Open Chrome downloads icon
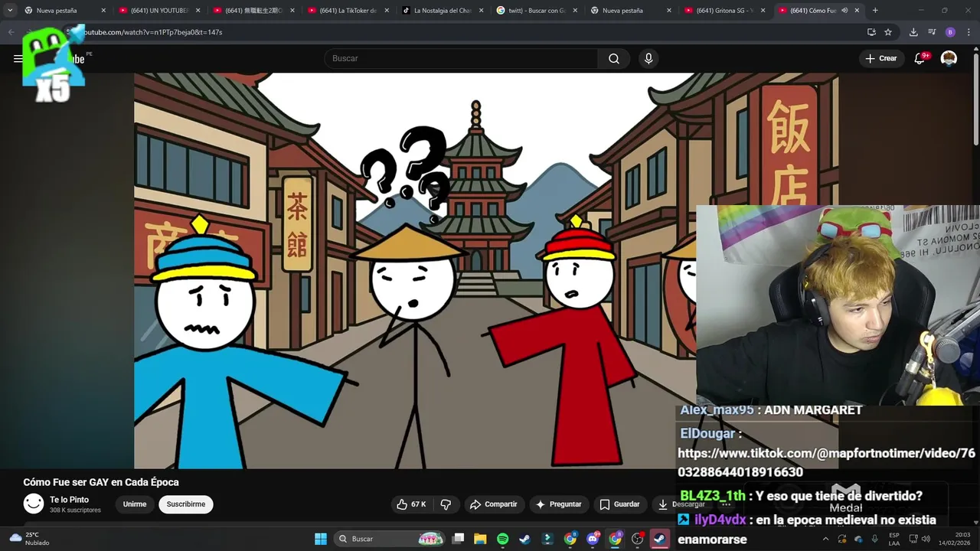The width and height of the screenshot is (980, 551). pyautogui.click(x=913, y=32)
